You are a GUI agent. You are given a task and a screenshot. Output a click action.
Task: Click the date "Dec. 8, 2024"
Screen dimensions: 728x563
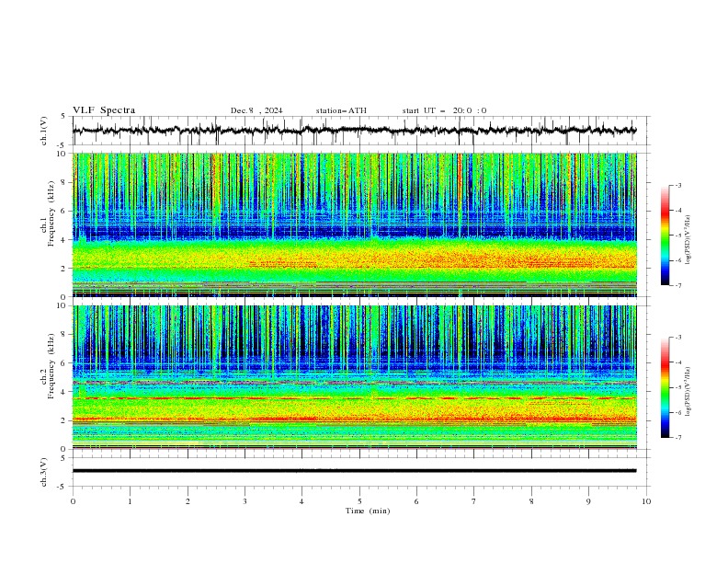click(x=256, y=110)
